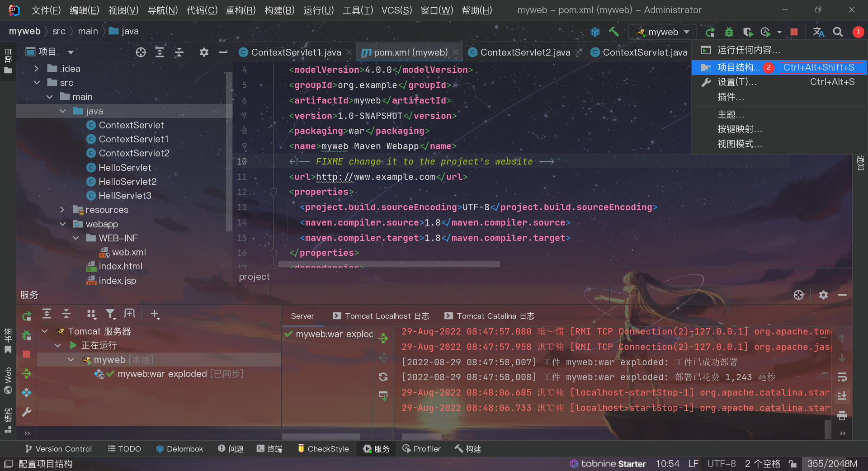Image resolution: width=868 pixels, height=471 pixels.
Task: Open the project view mode dropdown arrow
Action: pyautogui.click(x=71, y=52)
